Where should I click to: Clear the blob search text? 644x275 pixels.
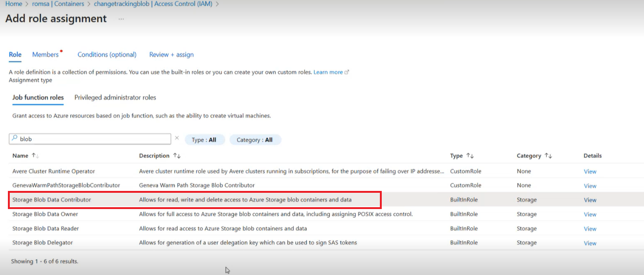click(x=177, y=138)
